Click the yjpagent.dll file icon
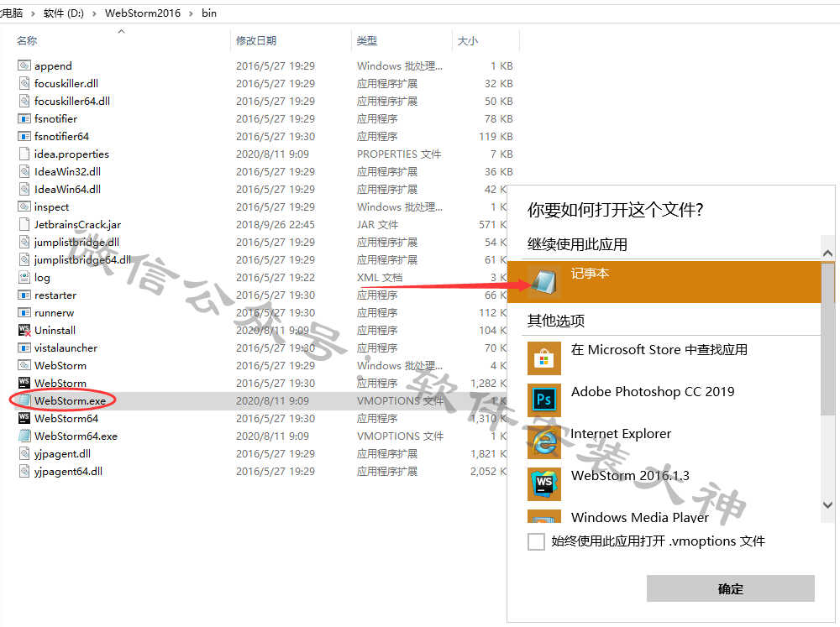This screenshot has height=627, width=840. 24,454
